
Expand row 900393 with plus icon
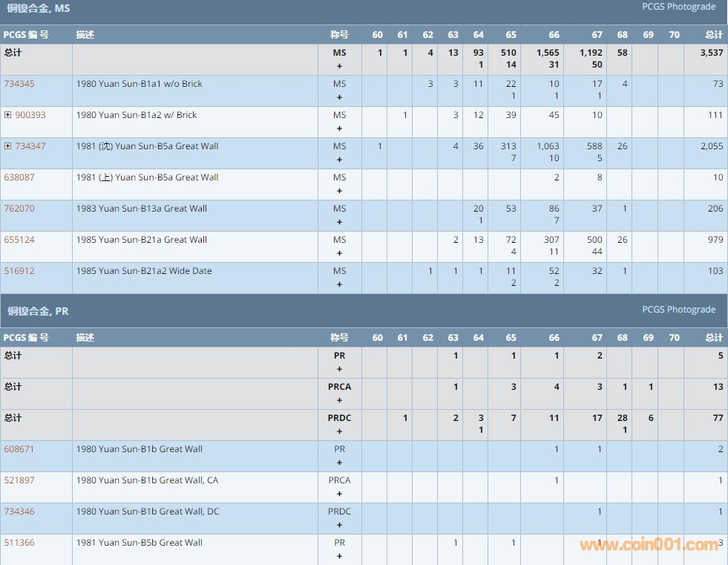click(x=7, y=115)
